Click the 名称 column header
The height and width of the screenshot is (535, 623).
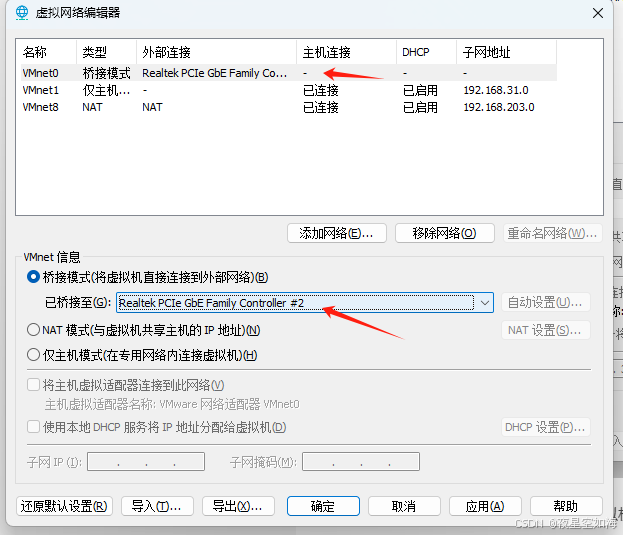click(x=46, y=52)
